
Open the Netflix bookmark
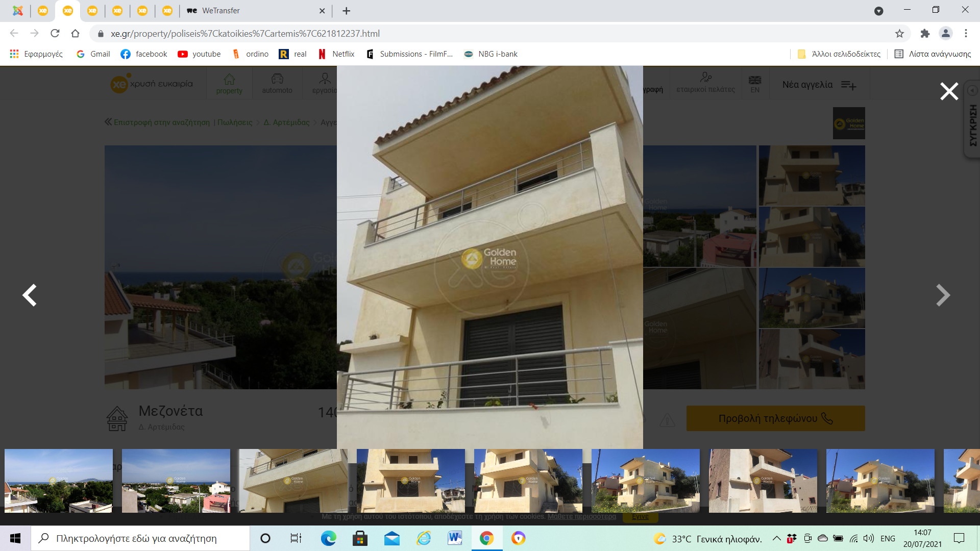[336, 54]
